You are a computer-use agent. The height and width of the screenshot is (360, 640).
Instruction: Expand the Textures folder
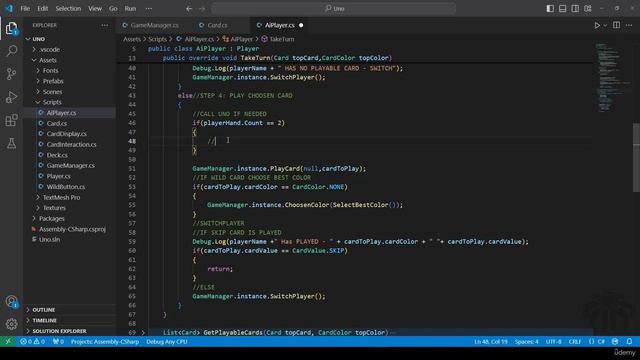click(38, 208)
